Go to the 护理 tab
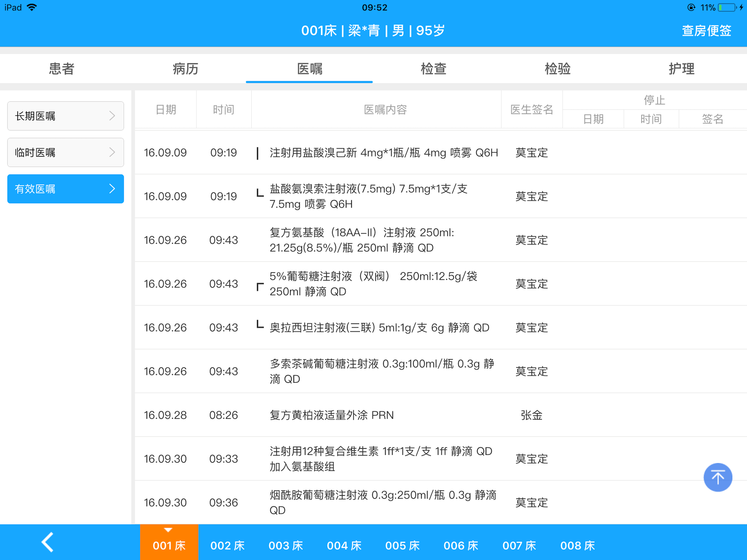This screenshot has width=747, height=560. (x=681, y=69)
